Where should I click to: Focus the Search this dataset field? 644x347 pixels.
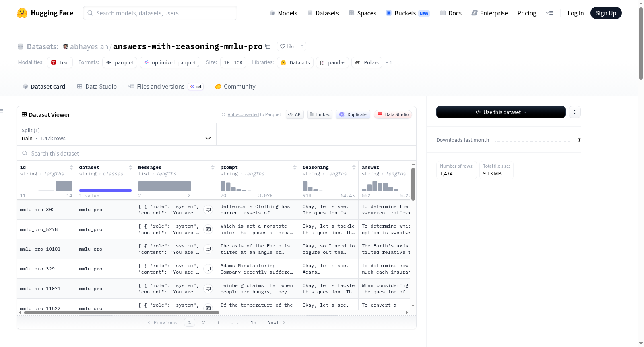point(217,153)
